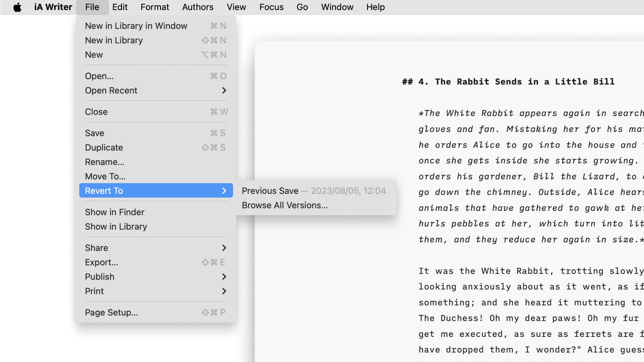Click Move To... menu item
This screenshot has height=362, width=644.
click(x=105, y=177)
